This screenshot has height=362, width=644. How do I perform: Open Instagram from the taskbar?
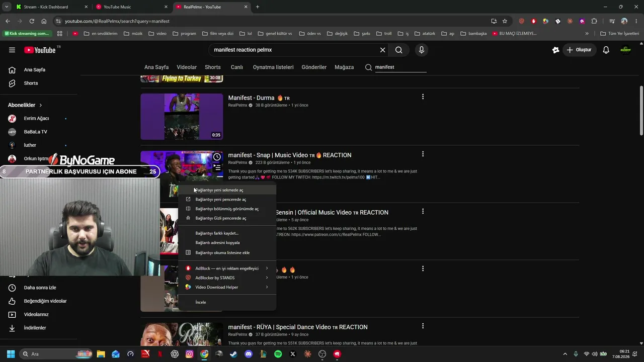click(189, 354)
